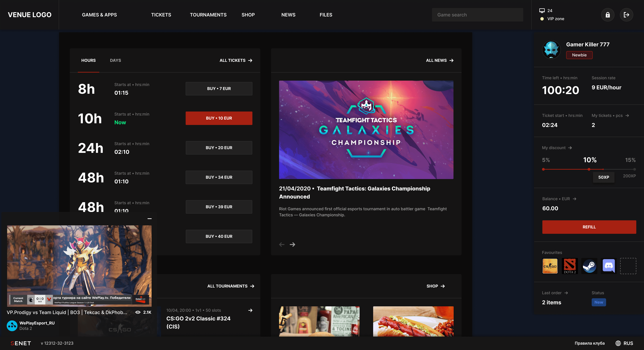644x350 pixels.
Task: Launch Dota 2 from Favourites
Action: [570, 266]
